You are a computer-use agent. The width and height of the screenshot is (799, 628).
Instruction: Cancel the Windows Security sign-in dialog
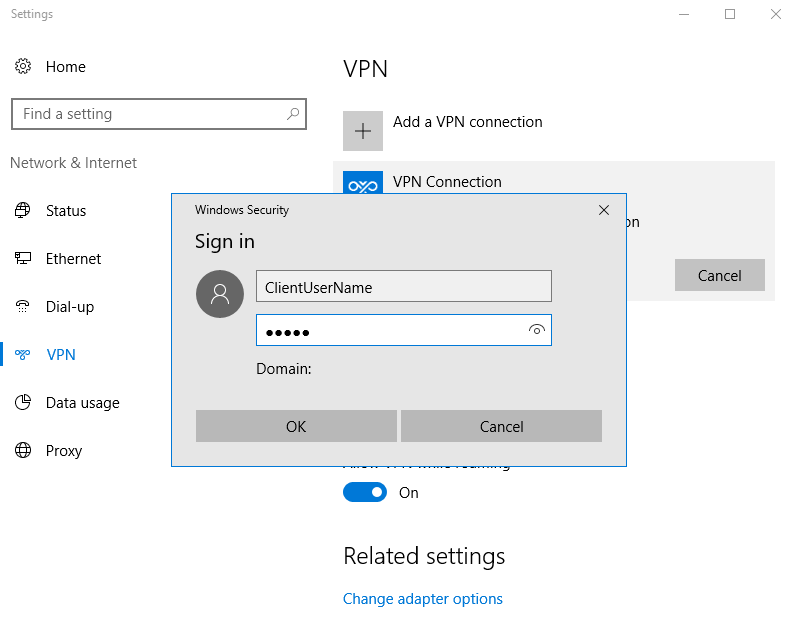click(501, 426)
